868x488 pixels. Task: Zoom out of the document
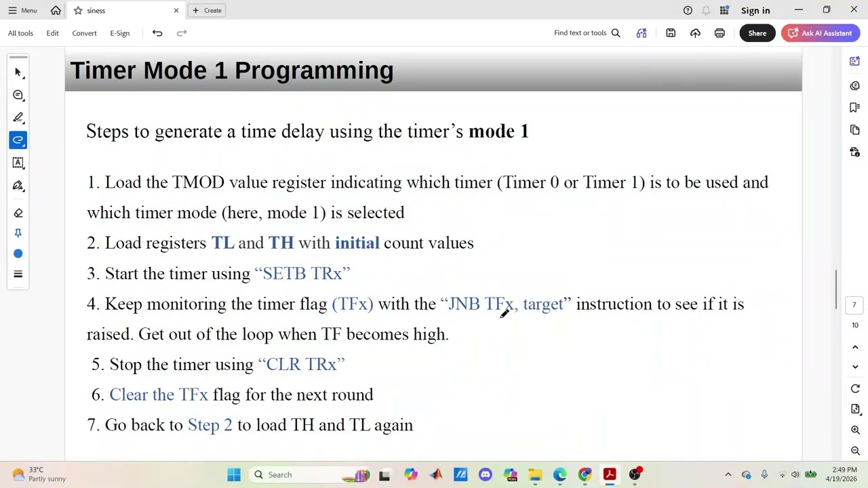(x=855, y=451)
